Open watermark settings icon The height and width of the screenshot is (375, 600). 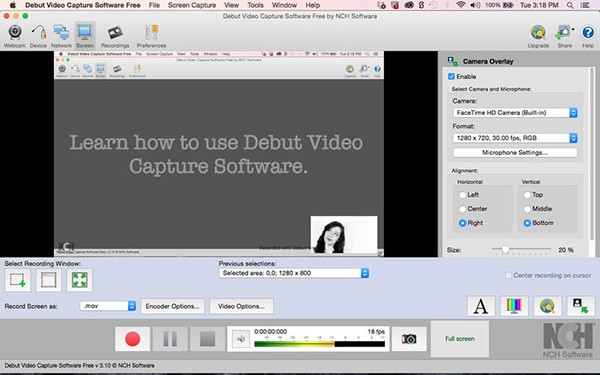[x=547, y=306]
